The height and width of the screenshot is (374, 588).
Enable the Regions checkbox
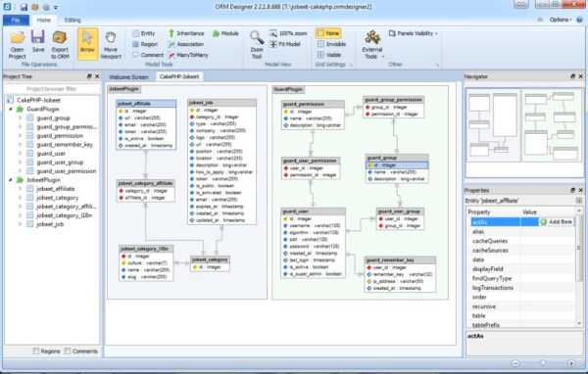pos(36,351)
